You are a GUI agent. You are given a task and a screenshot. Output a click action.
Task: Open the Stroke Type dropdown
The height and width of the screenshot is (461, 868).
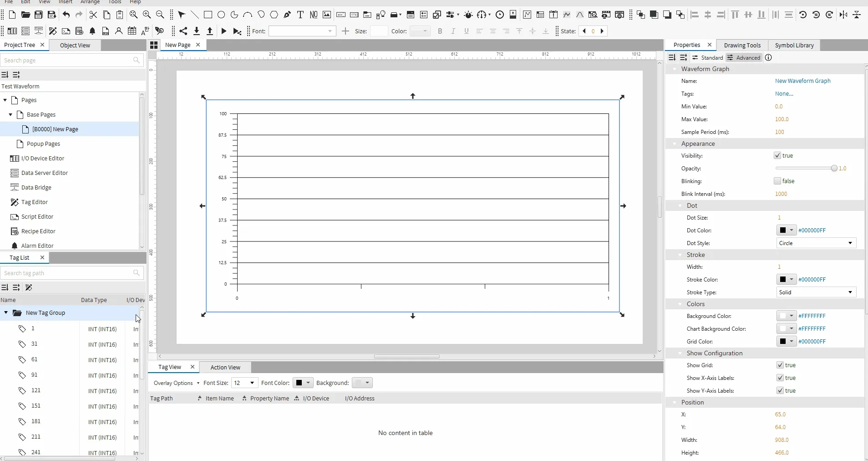816,292
